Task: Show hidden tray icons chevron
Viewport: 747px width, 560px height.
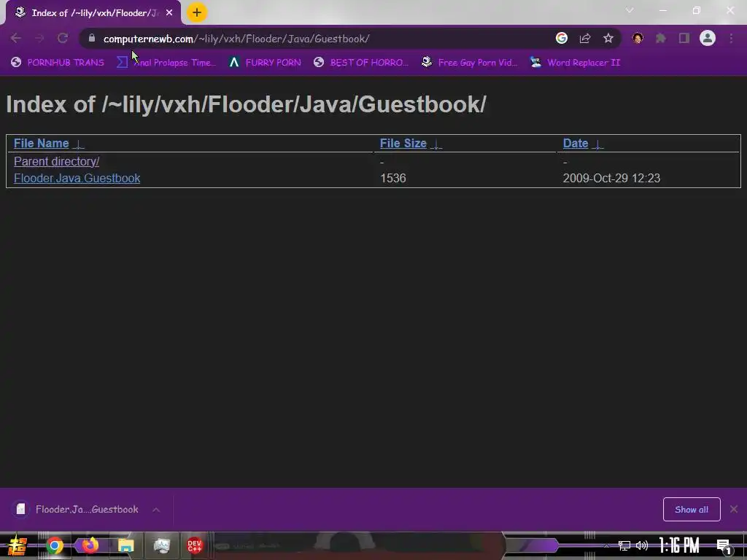Action: 606,545
